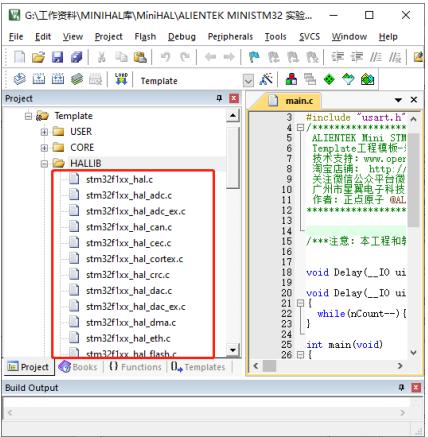This screenshot has height=437, width=428.
Task: Click the Open file folder icon
Action: (38, 57)
